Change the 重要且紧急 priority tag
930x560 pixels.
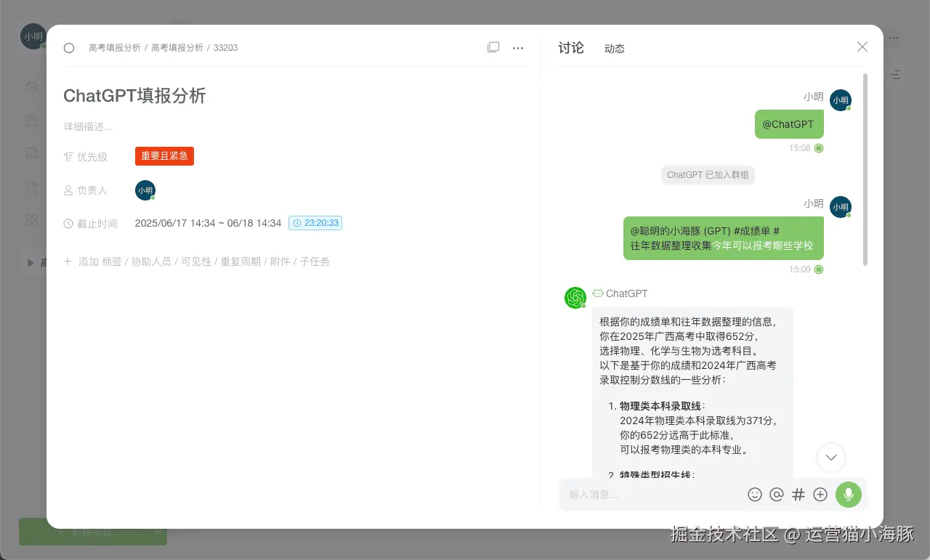pos(164,156)
